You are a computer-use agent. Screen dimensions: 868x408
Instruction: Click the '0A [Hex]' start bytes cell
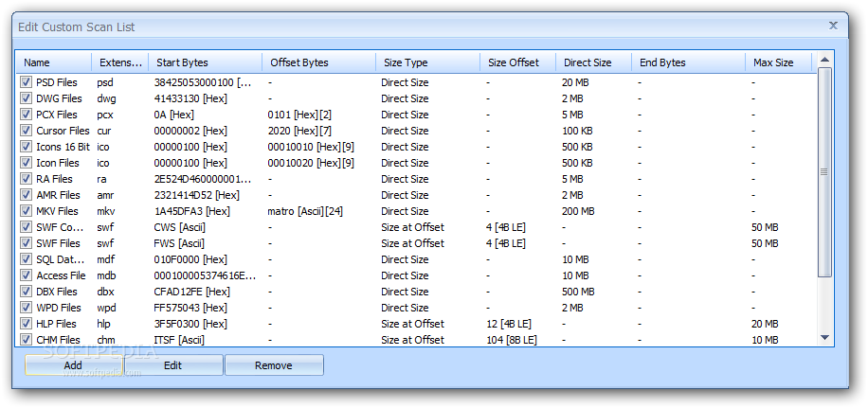[173, 115]
